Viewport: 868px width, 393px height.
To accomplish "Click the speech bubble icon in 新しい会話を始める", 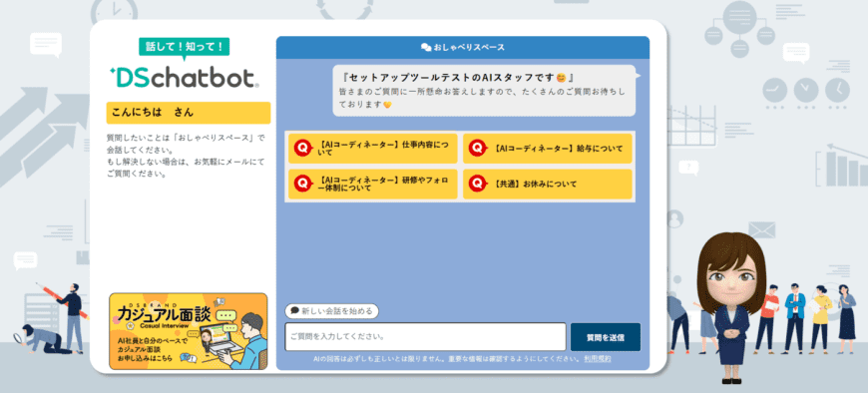I will [294, 311].
